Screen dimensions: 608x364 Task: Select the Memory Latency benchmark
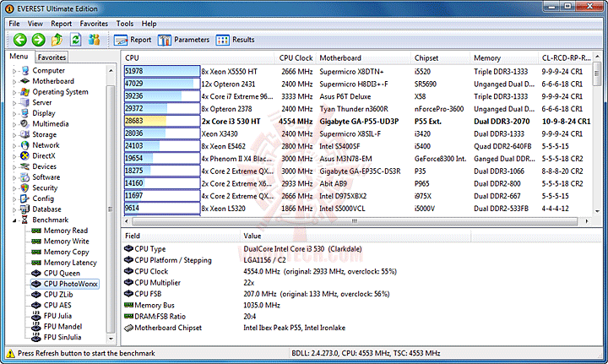(70, 263)
